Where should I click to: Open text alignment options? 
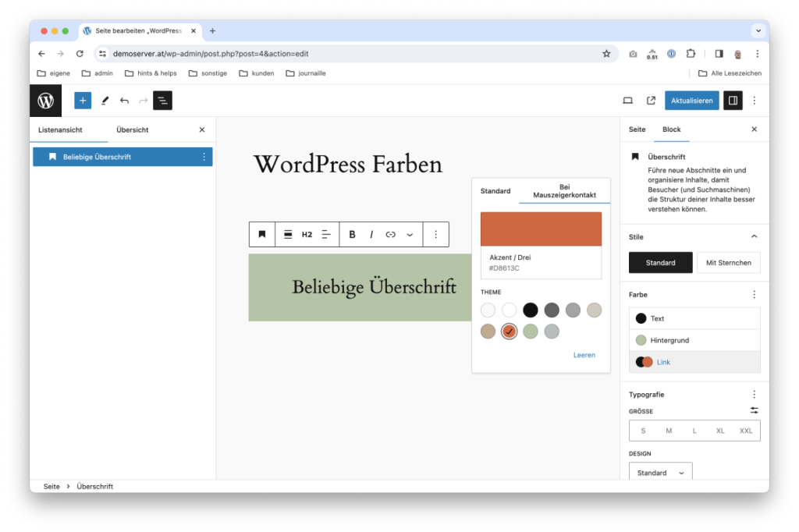pos(326,234)
